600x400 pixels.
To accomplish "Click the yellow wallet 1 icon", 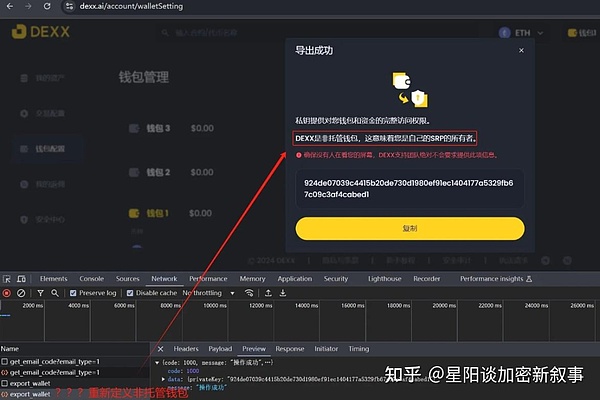I will click(134, 213).
